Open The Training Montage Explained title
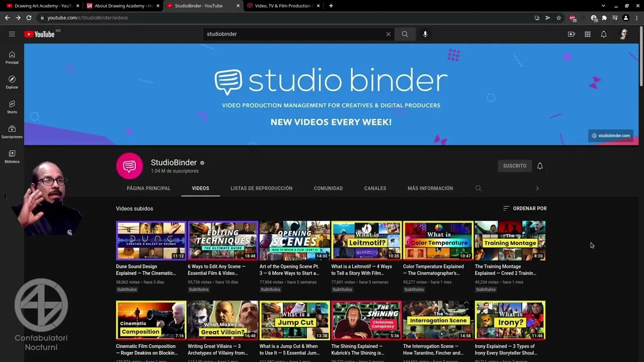The height and width of the screenshot is (362, 644). tap(506, 270)
